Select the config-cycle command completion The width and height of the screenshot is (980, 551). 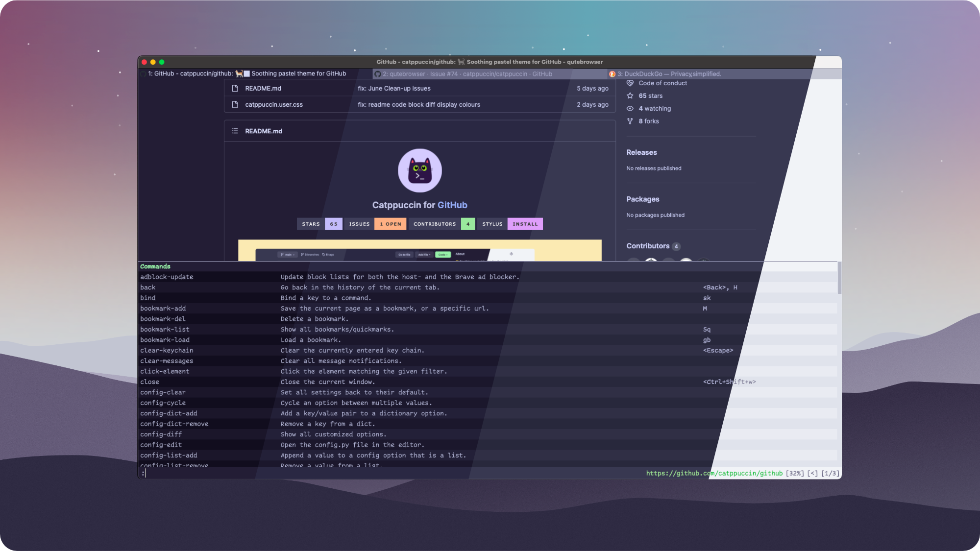point(163,403)
